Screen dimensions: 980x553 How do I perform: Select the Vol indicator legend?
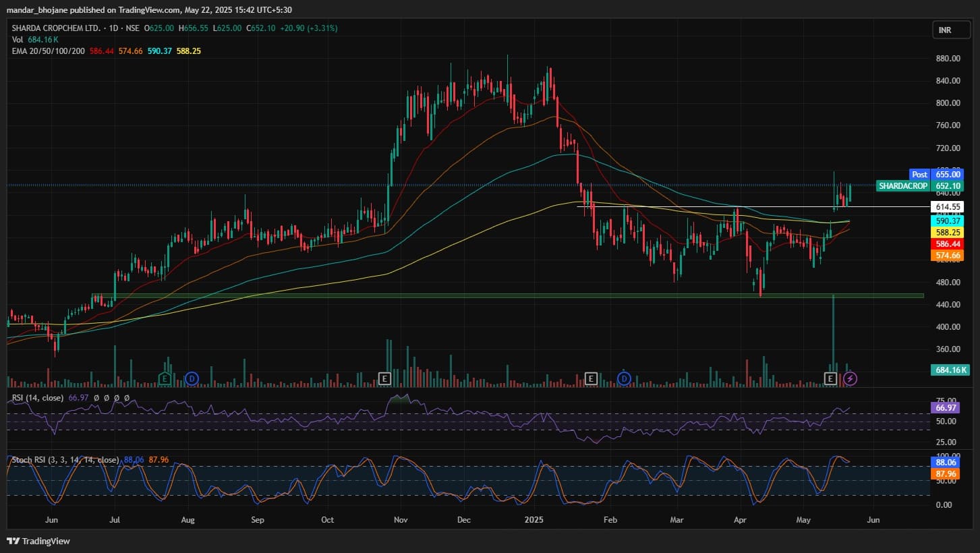pos(18,40)
